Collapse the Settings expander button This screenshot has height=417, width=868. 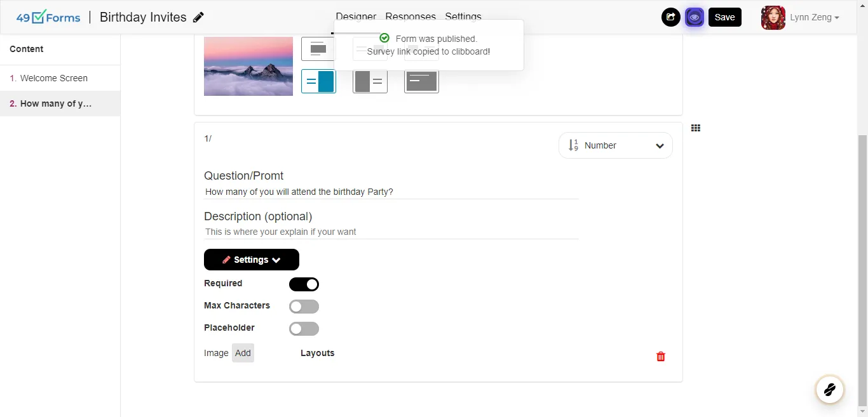pyautogui.click(x=252, y=260)
